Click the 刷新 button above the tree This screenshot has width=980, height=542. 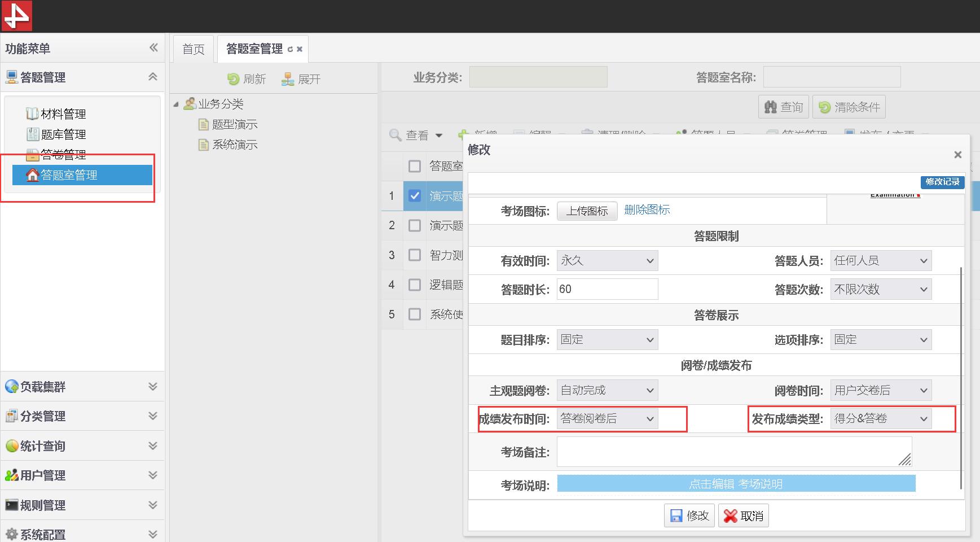[x=247, y=79]
